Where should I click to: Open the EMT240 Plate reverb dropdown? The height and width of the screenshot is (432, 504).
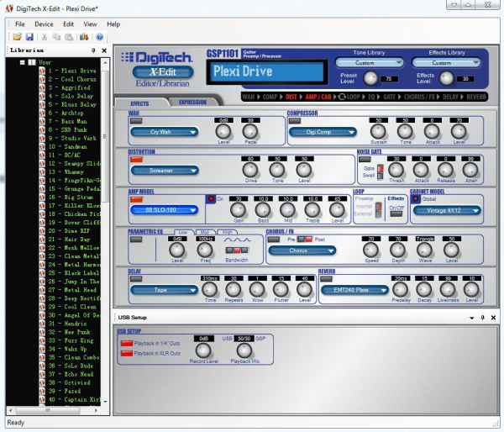click(354, 290)
